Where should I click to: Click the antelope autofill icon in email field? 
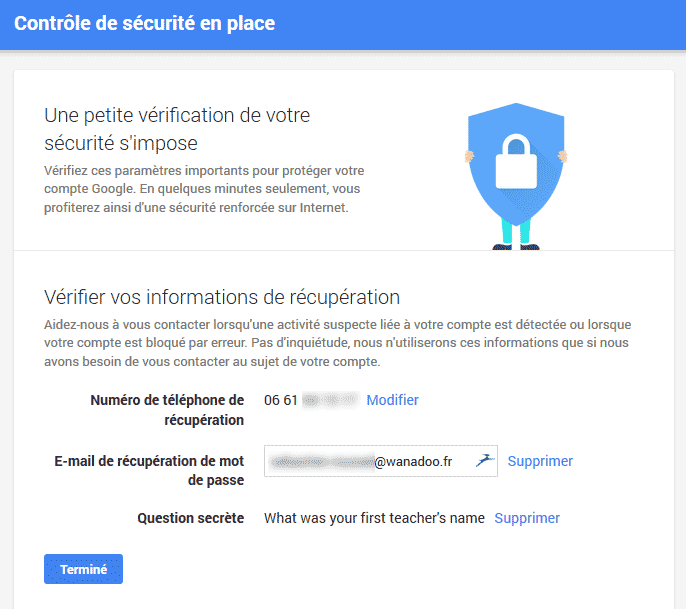tap(485, 460)
